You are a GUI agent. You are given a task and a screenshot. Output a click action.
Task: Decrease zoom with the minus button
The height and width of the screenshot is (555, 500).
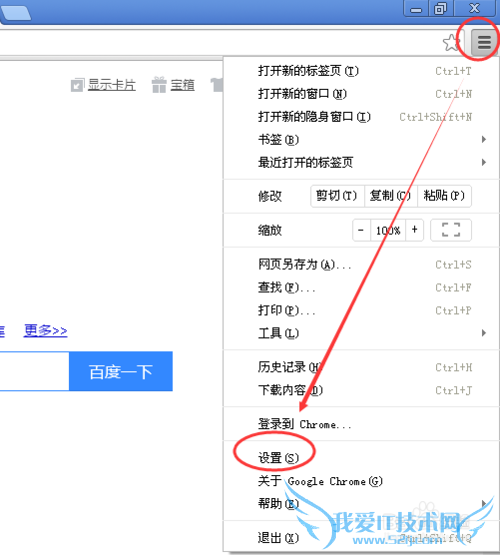(x=361, y=230)
